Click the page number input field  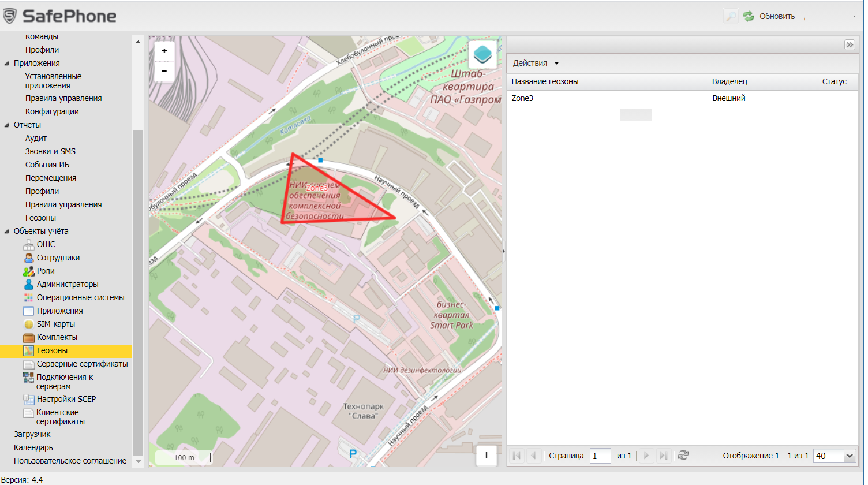pos(600,456)
